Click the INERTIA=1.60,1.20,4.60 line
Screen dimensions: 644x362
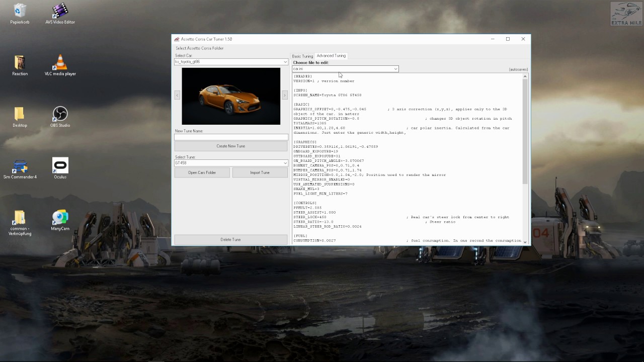pos(319,128)
